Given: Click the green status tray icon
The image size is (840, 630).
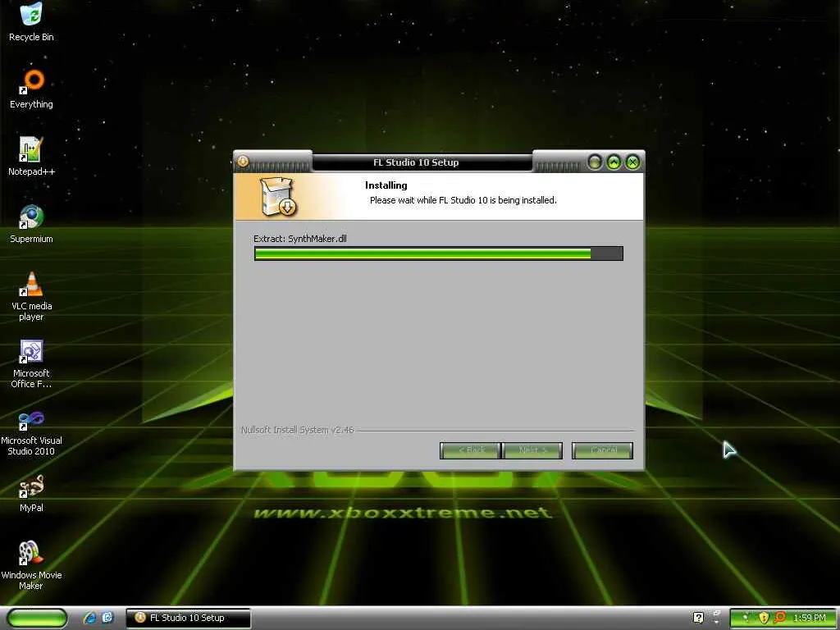Looking at the screenshot, I should (746, 618).
